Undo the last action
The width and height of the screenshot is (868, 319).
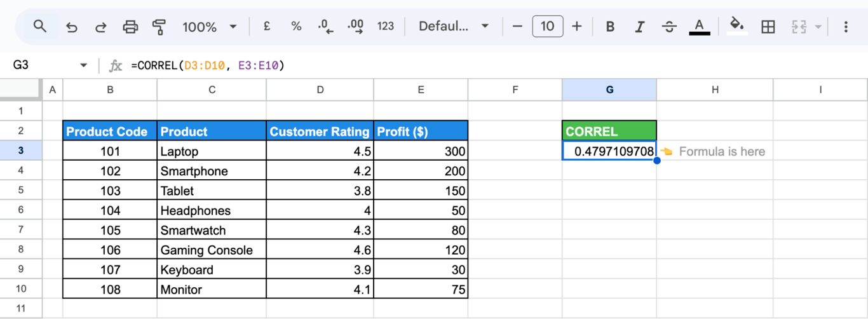point(72,27)
